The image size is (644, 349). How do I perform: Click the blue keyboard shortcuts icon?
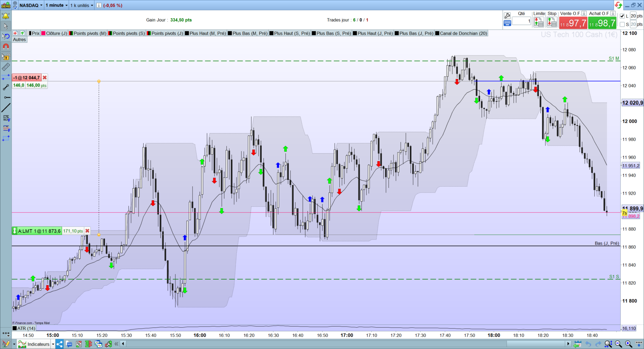[x=507, y=23]
